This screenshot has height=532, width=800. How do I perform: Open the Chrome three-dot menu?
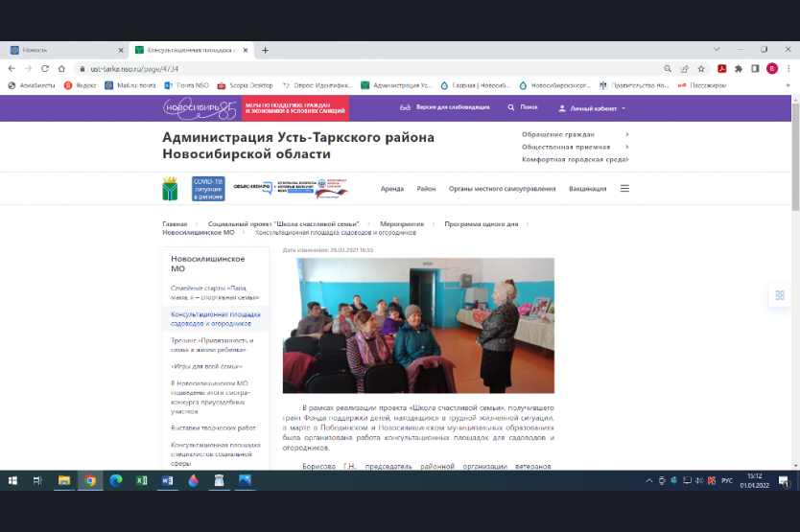[788, 68]
